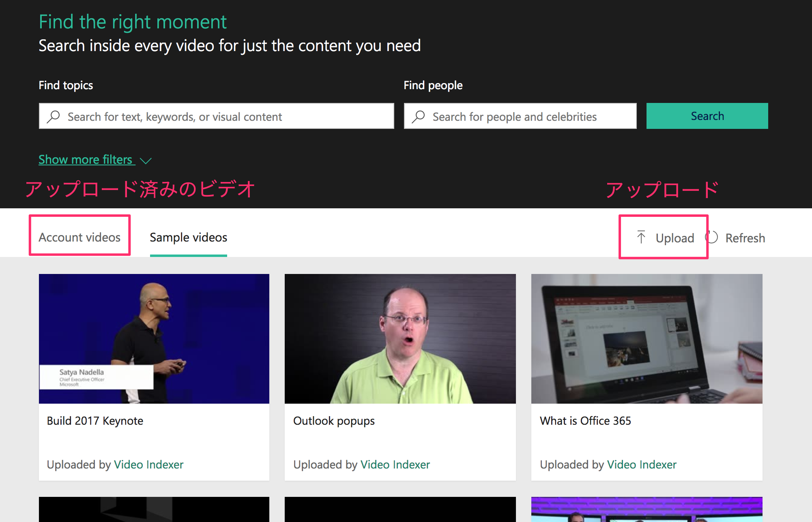This screenshot has height=522, width=812.
Task: Open the Outlook popups video thumbnail
Action: point(400,338)
